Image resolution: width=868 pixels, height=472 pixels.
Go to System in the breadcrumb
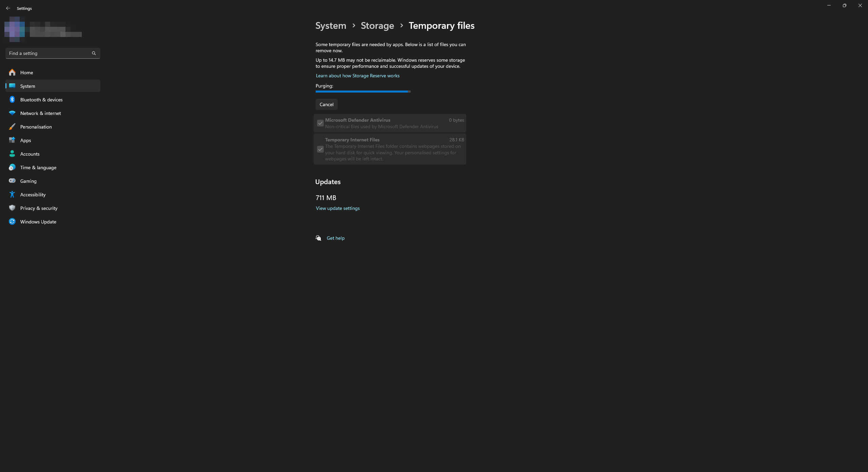tap(331, 25)
